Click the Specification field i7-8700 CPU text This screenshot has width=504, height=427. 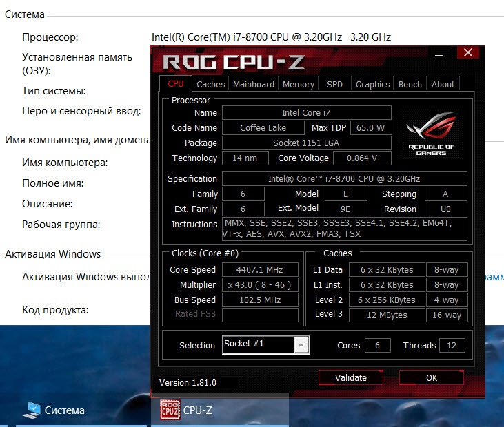344,178
